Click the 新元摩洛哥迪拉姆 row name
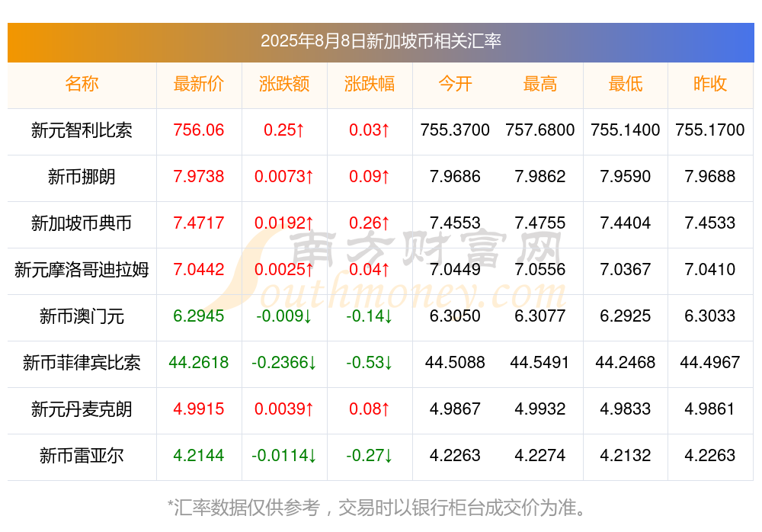Screen dimensions: 762x532 pyautogui.click(x=82, y=269)
